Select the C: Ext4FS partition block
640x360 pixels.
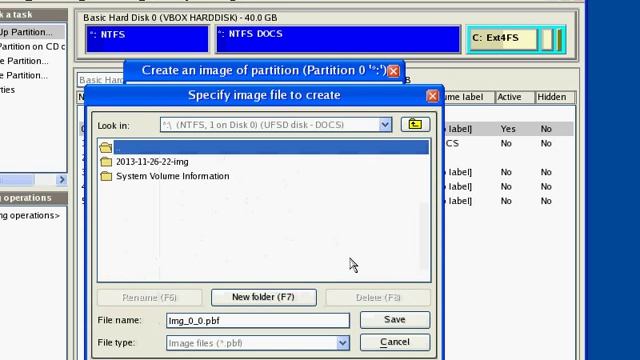point(503,39)
